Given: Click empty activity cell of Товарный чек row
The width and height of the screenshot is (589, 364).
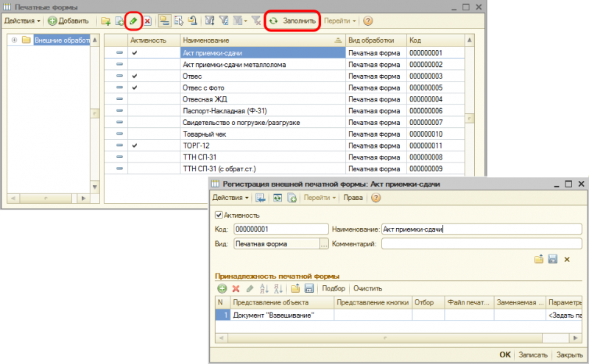Looking at the screenshot, I should (154, 134).
